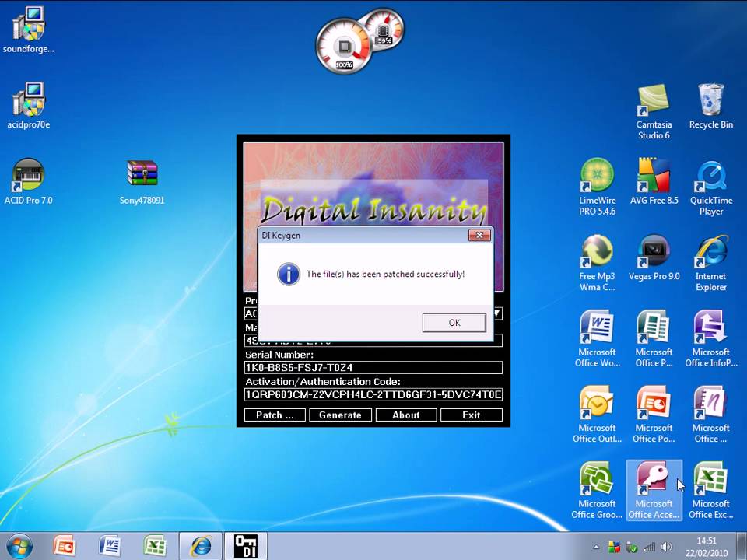The height and width of the screenshot is (560, 747).
Task: Select the acidpro70e installer desktop icon
Action: [28, 106]
